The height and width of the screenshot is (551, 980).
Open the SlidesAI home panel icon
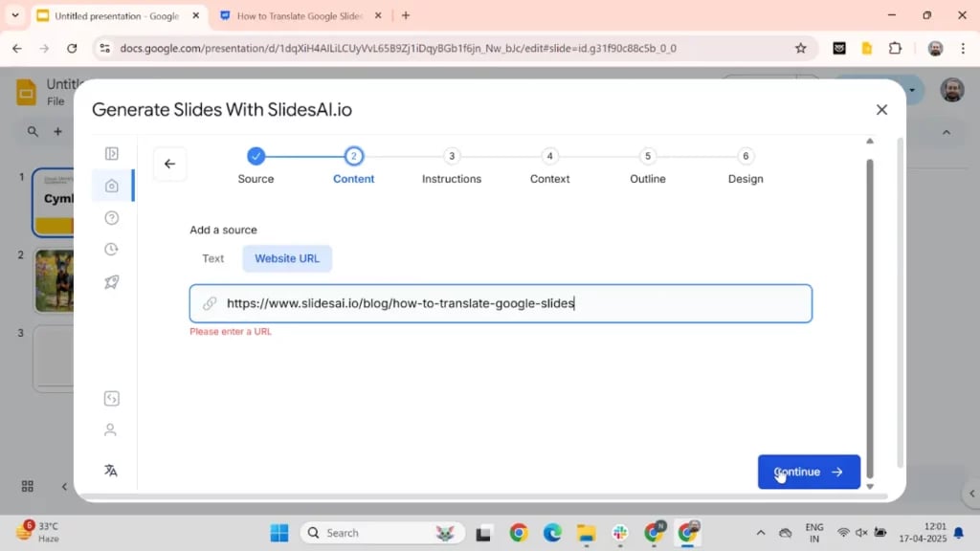click(x=112, y=186)
